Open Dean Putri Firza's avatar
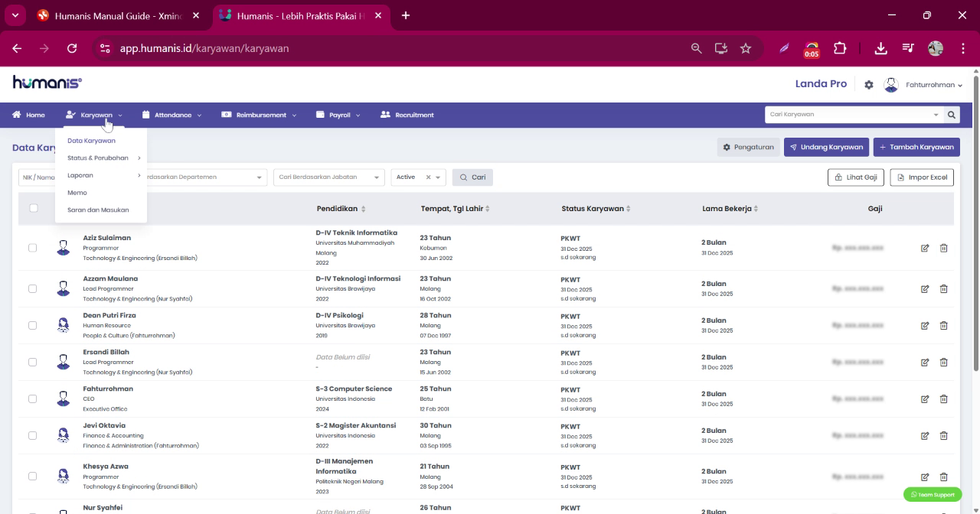The height and width of the screenshot is (514, 980). click(x=64, y=325)
